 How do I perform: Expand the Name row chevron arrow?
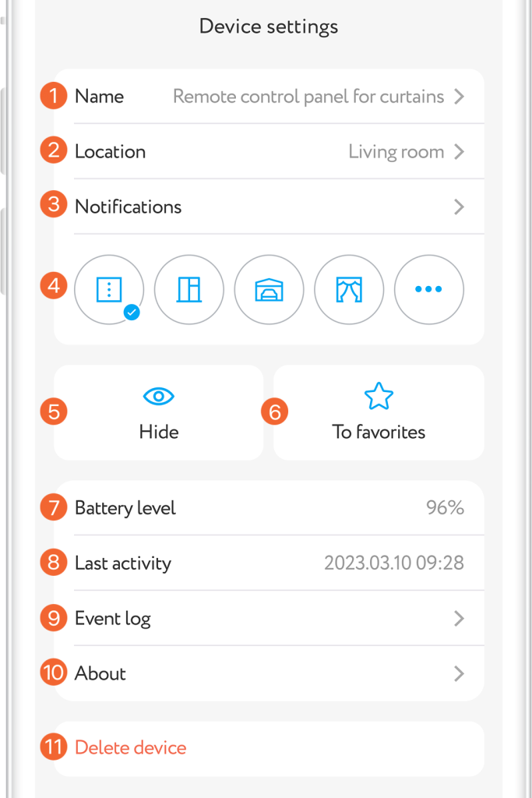pos(459,97)
